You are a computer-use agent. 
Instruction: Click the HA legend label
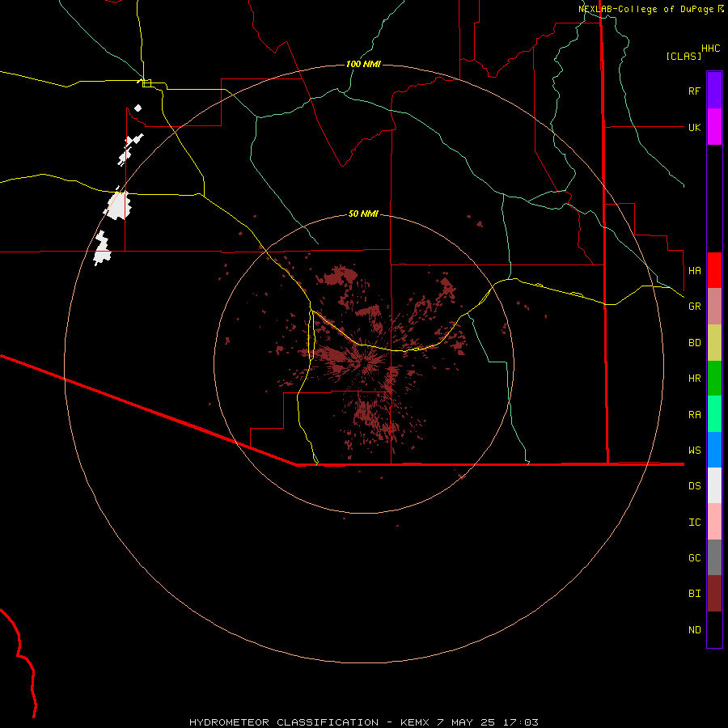tap(694, 271)
